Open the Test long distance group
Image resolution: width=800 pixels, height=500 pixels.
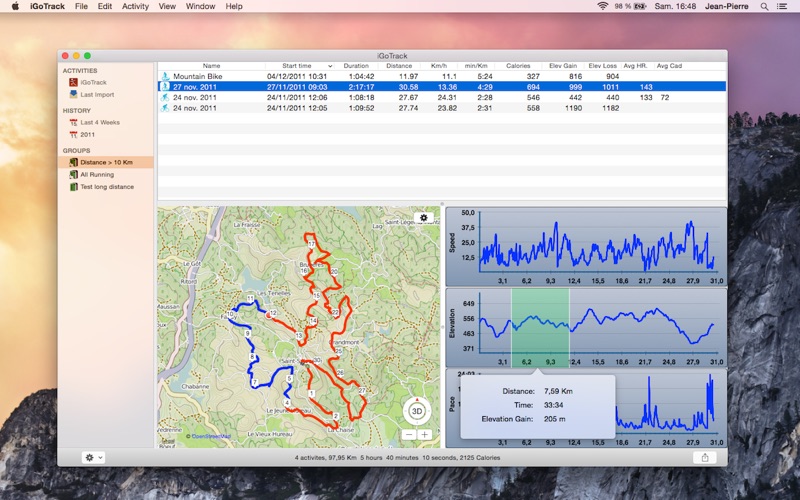point(106,187)
